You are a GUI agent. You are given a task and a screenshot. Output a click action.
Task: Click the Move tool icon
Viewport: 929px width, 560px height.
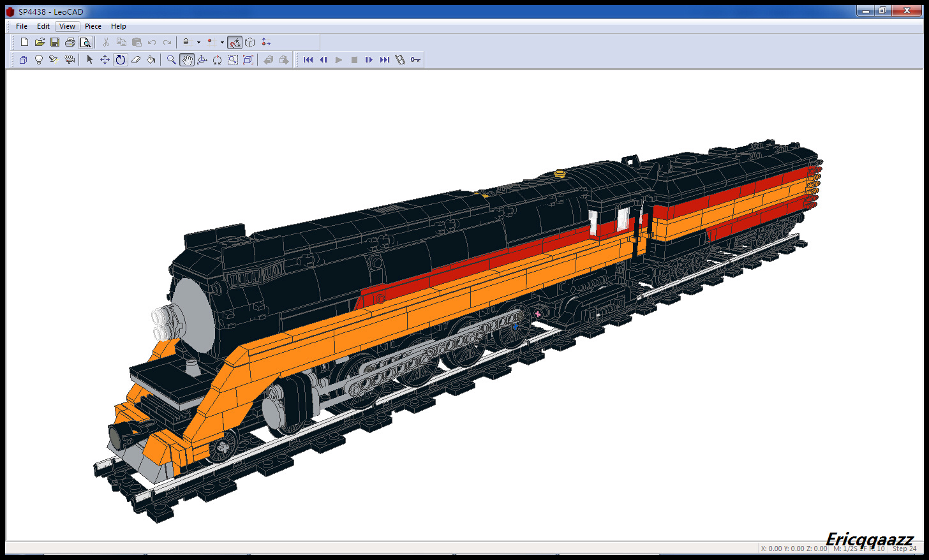coord(105,60)
